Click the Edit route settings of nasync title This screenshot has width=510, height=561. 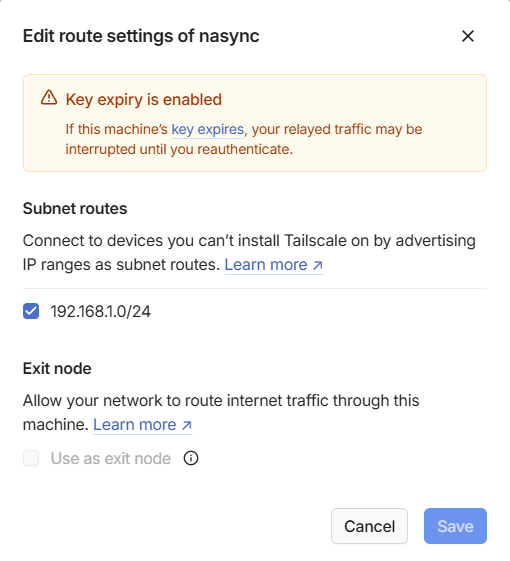[141, 36]
